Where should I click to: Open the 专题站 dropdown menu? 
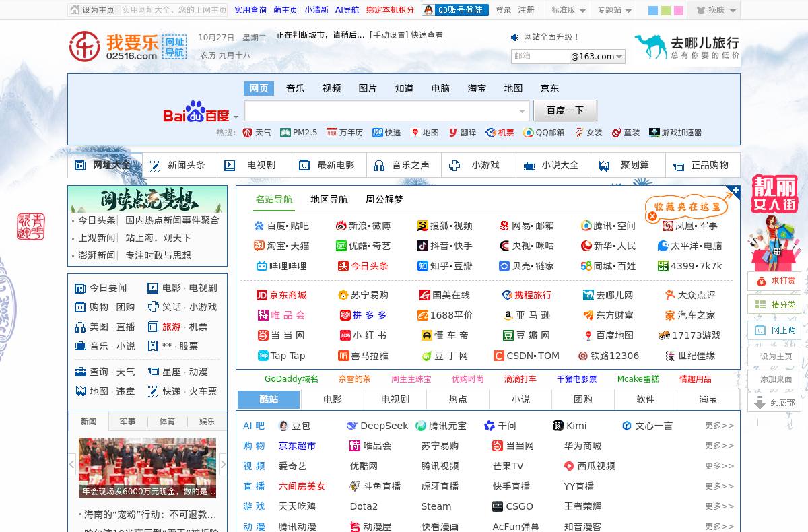point(614,10)
